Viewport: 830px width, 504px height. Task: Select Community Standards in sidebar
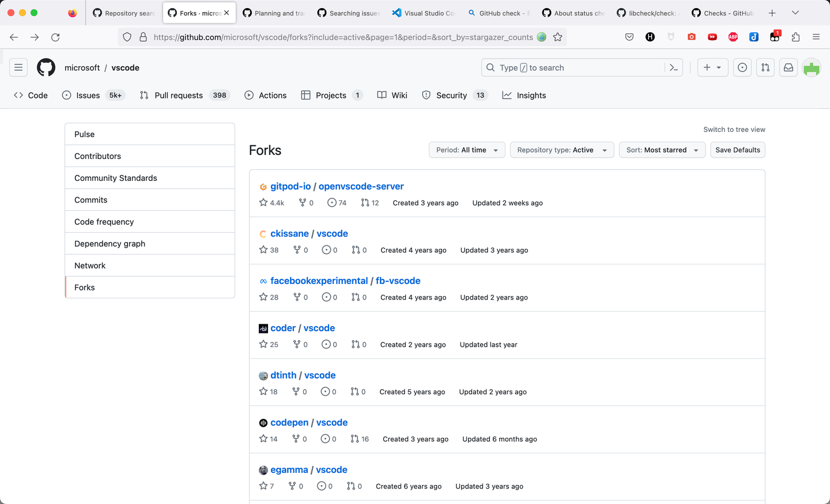(150, 178)
